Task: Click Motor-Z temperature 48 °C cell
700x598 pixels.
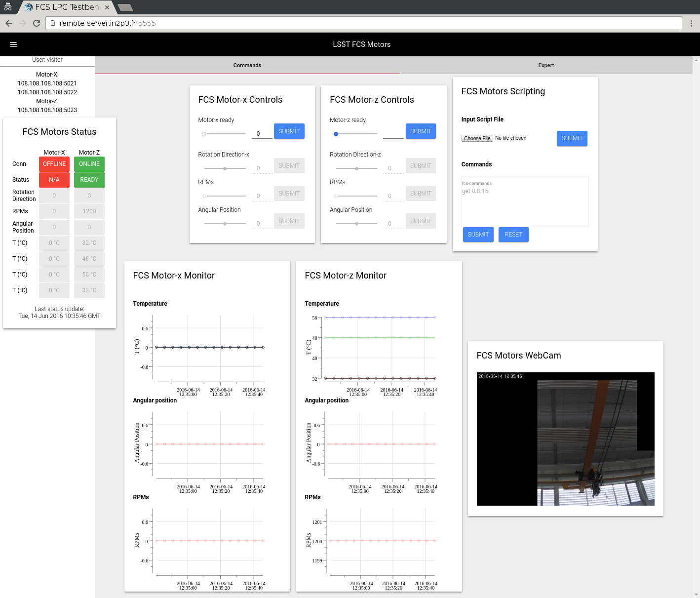Action: pyautogui.click(x=89, y=259)
